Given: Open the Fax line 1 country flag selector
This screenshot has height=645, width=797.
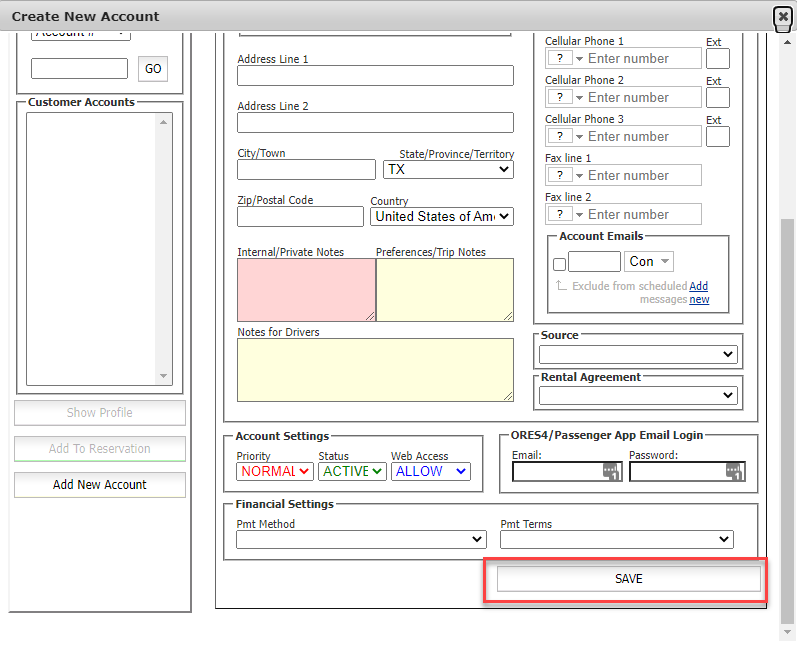Looking at the screenshot, I should (x=565, y=175).
